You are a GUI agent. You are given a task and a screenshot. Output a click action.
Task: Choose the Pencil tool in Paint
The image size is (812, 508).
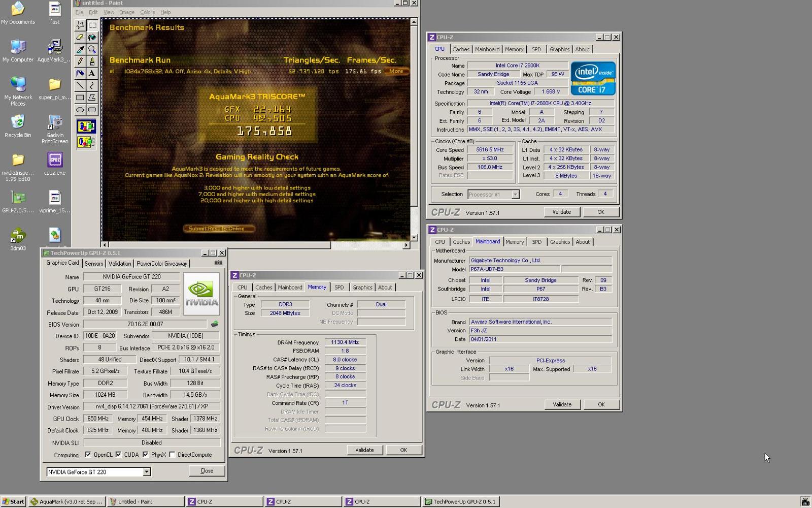[80, 61]
